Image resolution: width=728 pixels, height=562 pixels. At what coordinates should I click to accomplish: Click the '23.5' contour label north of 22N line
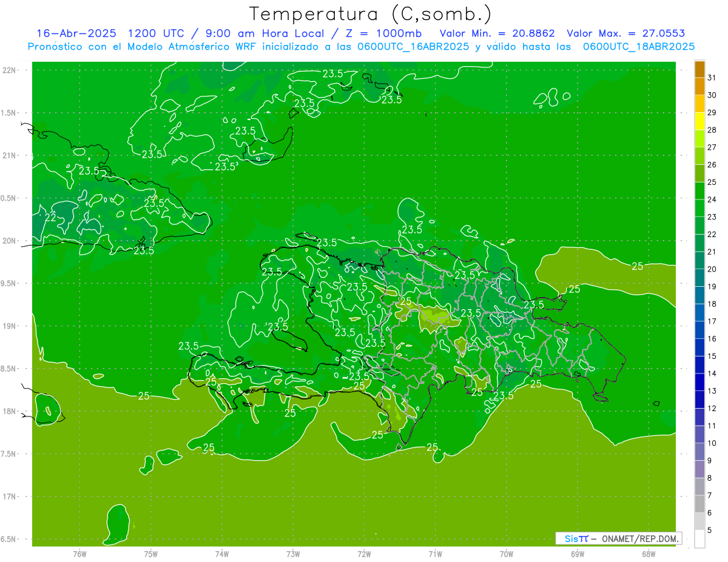pyautogui.click(x=332, y=73)
